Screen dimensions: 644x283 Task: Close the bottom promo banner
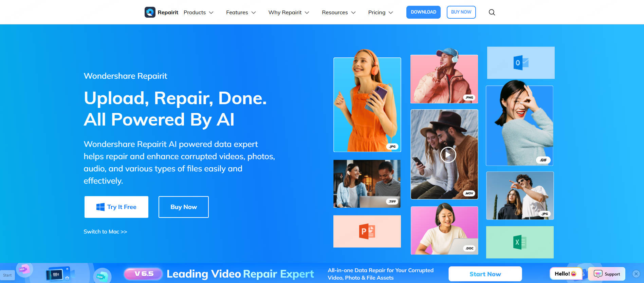[636, 274]
